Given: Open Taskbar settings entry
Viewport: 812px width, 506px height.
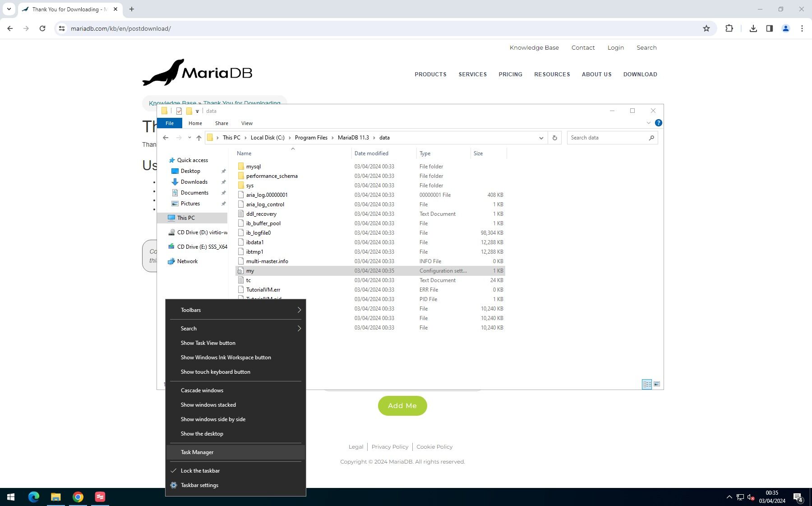Looking at the screenshot, I should 235,485.
